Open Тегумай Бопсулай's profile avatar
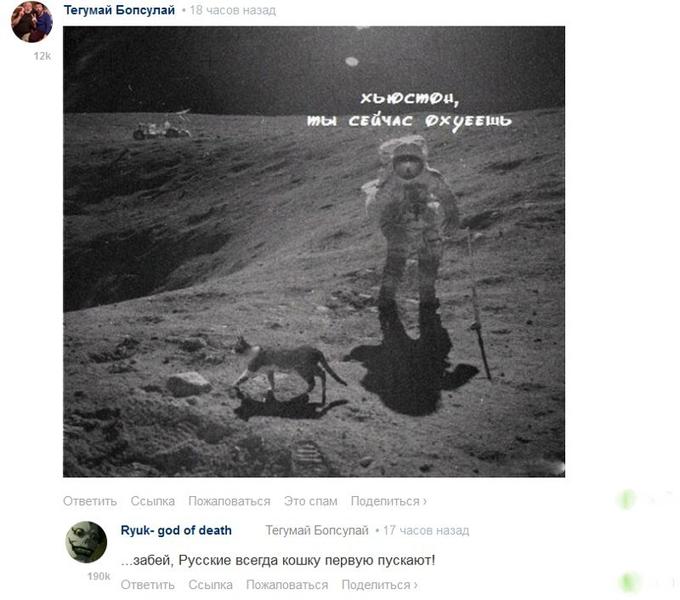This screenshot has width=680, height=600. click(32, 22)
